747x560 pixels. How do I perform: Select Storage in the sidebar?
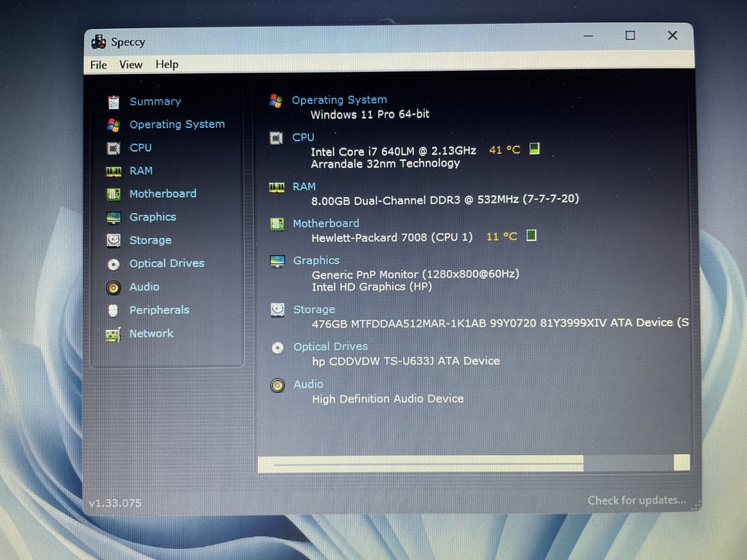click(x=150, y=240)
